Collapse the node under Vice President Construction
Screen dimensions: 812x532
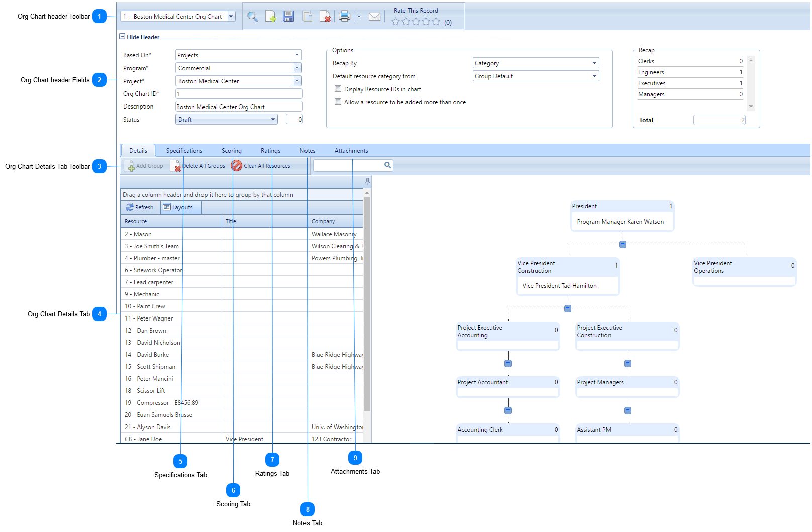tap(568, 308)
